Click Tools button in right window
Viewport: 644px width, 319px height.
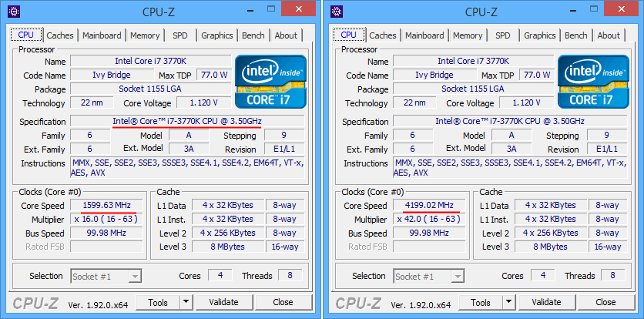481,303
